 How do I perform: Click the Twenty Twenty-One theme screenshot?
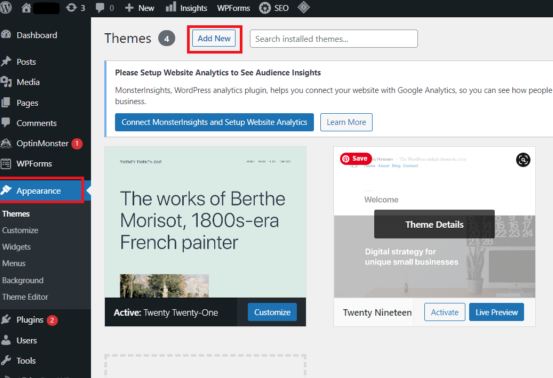click(205, 222)
